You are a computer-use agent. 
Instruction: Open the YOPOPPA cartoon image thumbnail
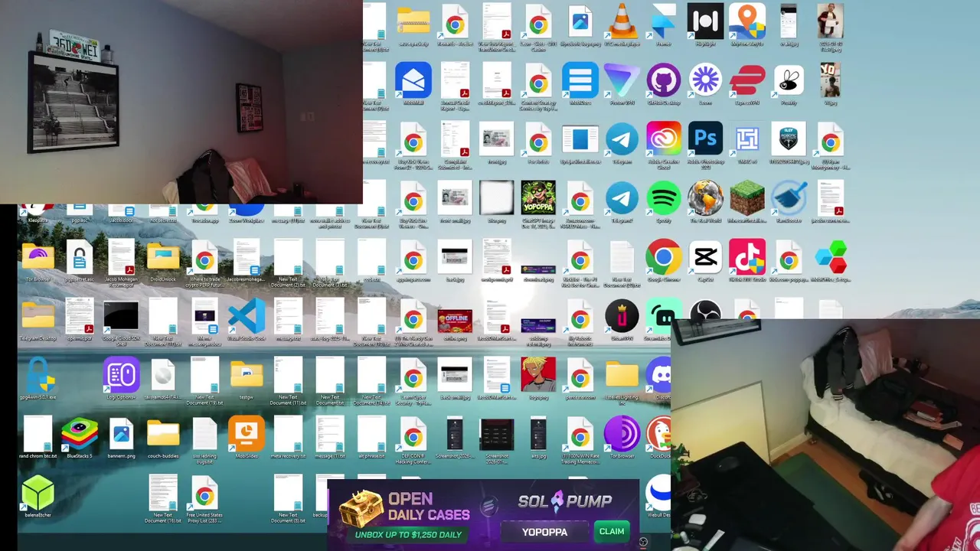coord(538,199)
